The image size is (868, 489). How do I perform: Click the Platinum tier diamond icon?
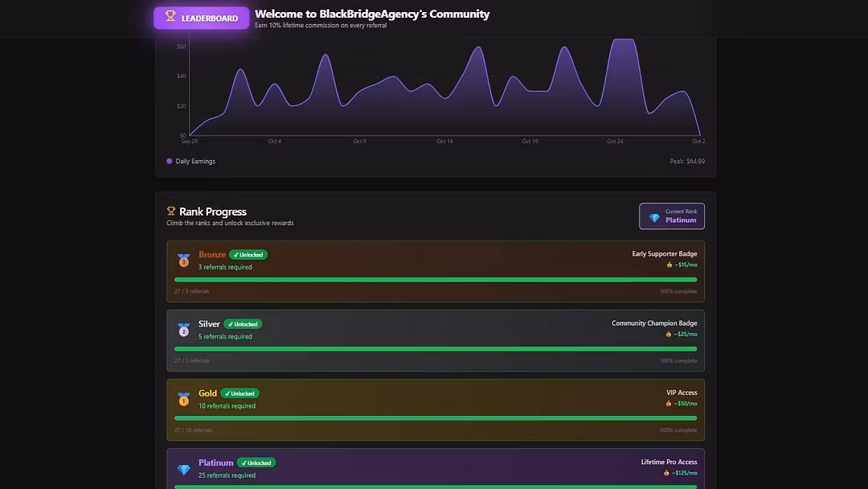coord(184,469)
